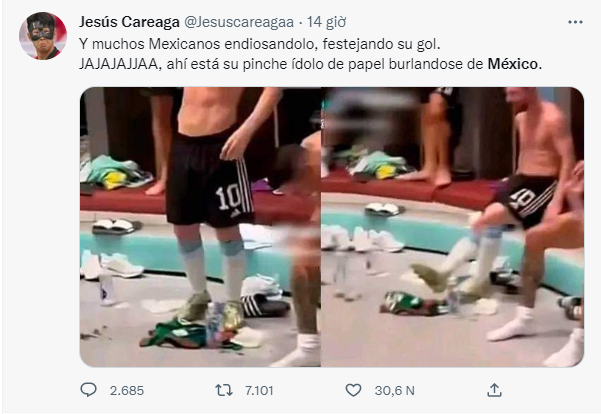
Task: Click the 7.101 retweets count
Action: point(259,391)
